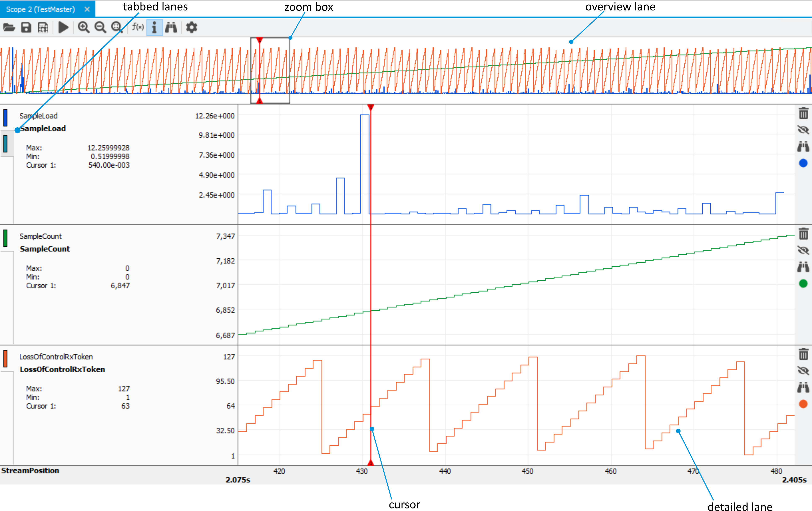Click the LossOfControlRxToken Max value 127
The height and width of the screenshot is (511, 812).
tap(124, 389)
